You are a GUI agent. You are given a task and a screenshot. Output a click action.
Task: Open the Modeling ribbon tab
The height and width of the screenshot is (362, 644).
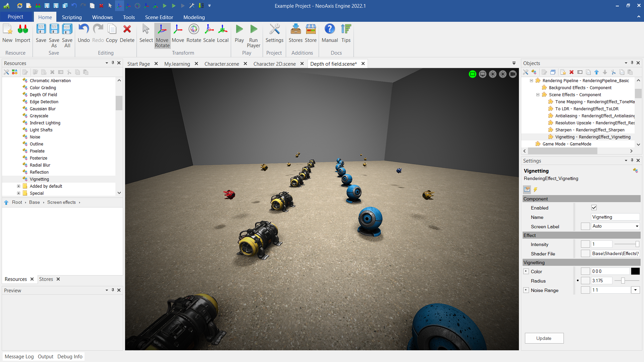click(x=194, y=17)
